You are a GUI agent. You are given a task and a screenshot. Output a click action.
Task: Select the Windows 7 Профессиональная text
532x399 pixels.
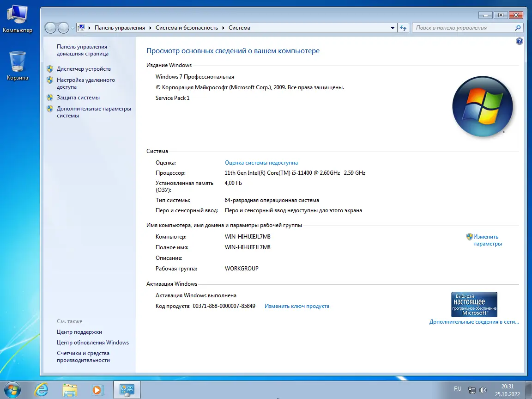tap(195, 77)
